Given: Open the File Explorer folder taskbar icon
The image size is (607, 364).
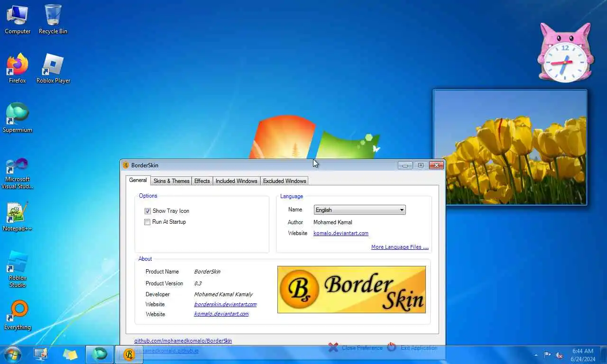Looking at the screenshot, I should click(x=70, y=355).
